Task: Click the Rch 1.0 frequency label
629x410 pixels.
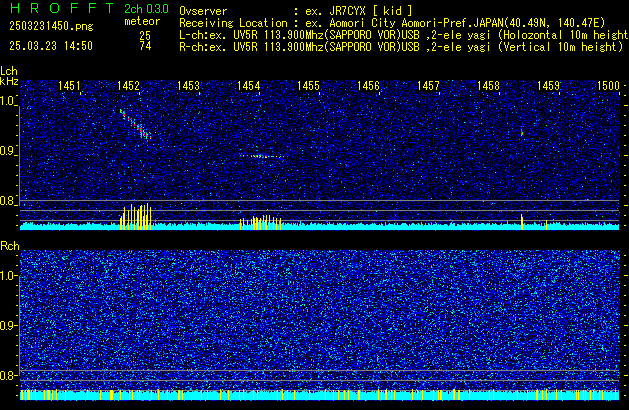Action: (x=8, y=276)
